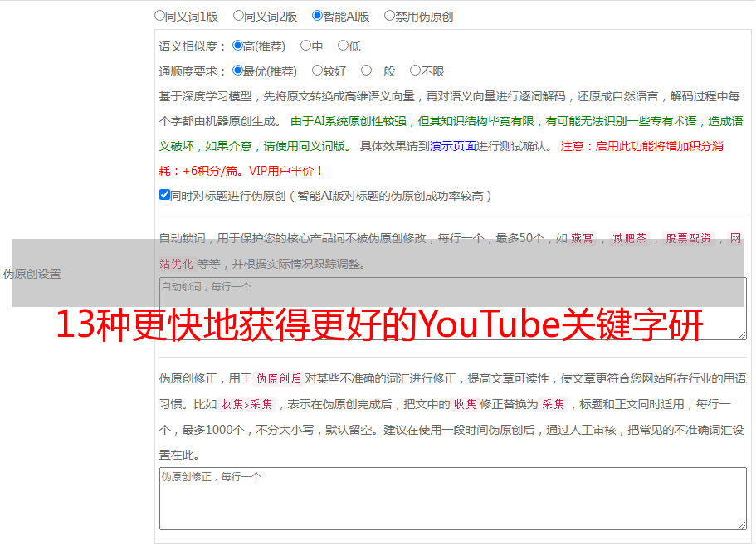
Task: Set 通顺度要求 to 最优(推荐)
Action: (x=238, y=71)
